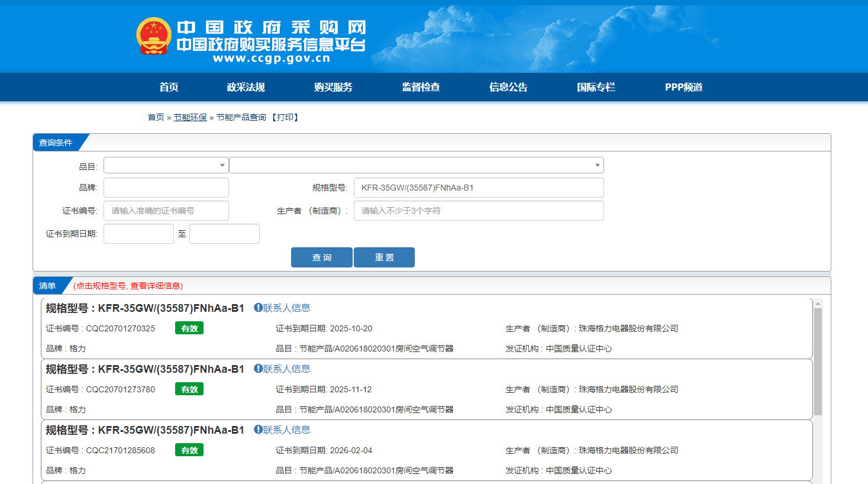Click the results list scrollbar thumb
The width and height of the screenshot is (868, 484).
tap(818, 362)
